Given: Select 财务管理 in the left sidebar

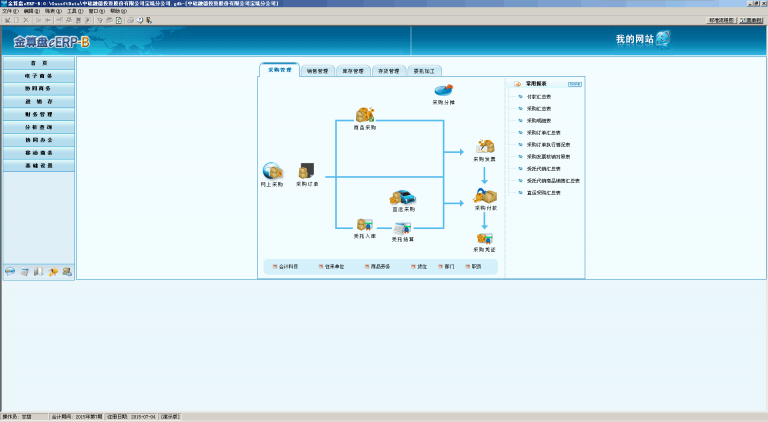Looking at the screenshot, I should coord(39,114).
